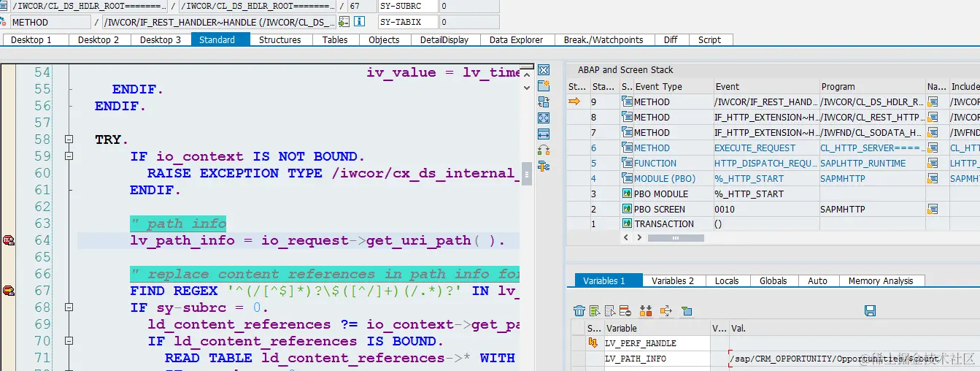The image size is (980, 371).
Task: Click navigation icon in stack row 7
Action: tap(933, 133)
